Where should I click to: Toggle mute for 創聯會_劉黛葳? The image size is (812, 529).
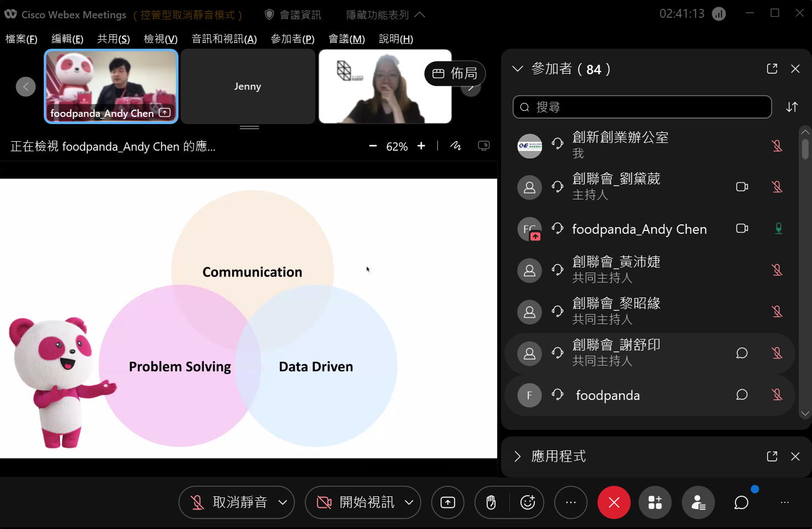click(778, 187)
